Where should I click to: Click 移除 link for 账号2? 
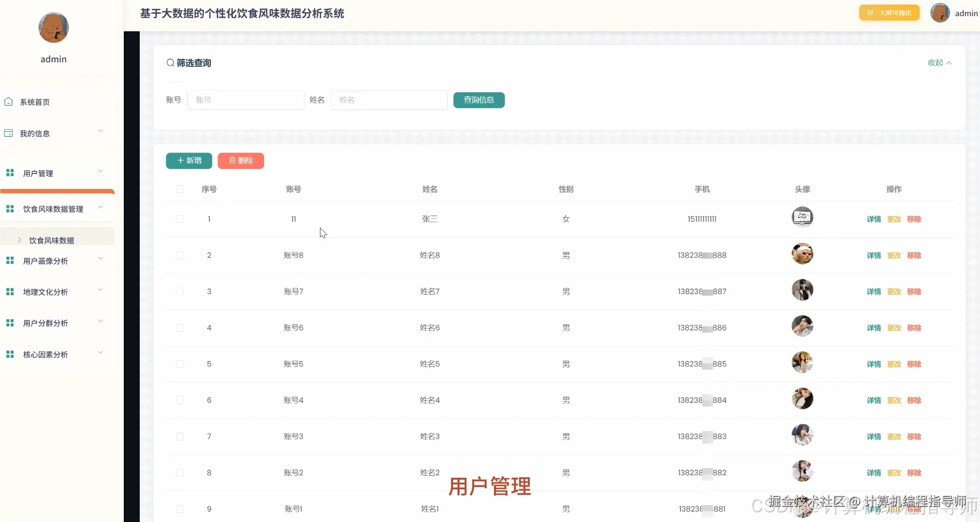(914, 473)
